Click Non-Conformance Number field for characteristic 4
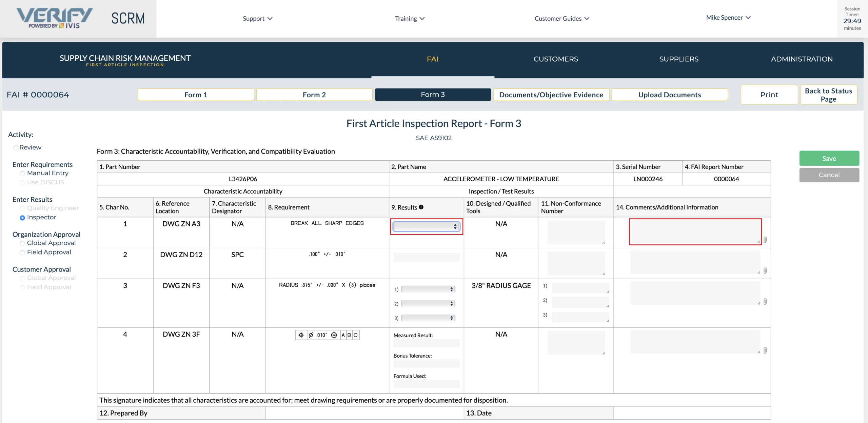 pyautogui.click(x=576, y=343)
